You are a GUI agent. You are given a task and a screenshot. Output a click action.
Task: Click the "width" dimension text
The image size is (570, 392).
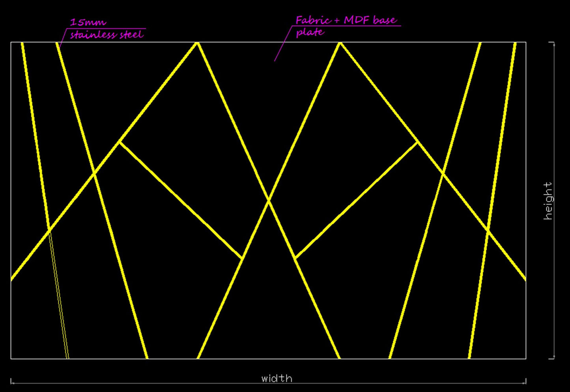click(x=277, y=378)
